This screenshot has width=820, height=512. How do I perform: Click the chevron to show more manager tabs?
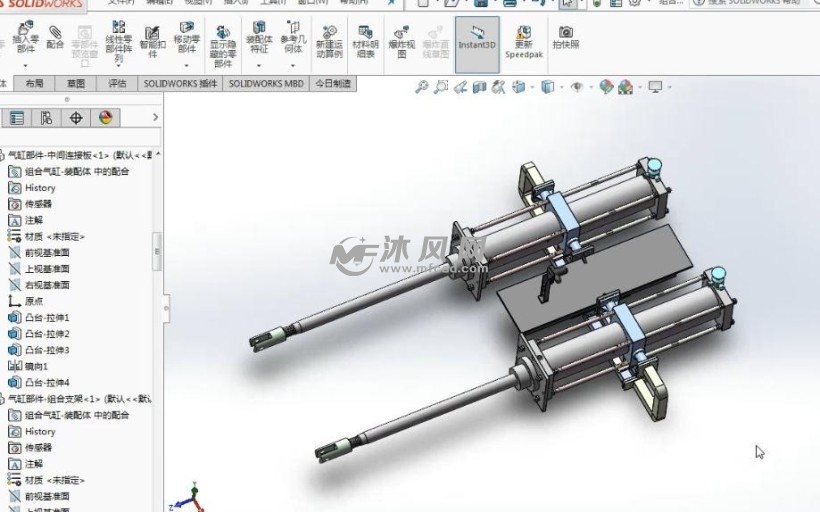(x=155, y=117)
